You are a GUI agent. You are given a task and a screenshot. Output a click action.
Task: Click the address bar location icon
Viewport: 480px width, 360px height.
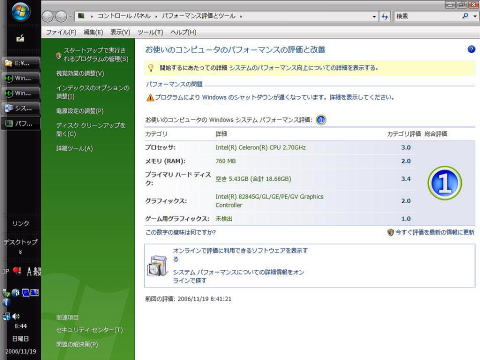(81, 16)
